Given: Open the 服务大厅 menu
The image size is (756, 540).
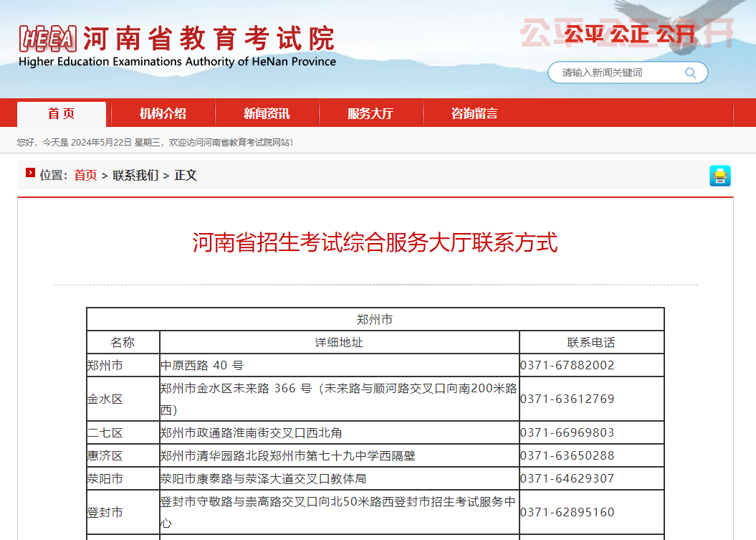Looking at the screenshot, I should pyautogui.click(x=371, y=113).
